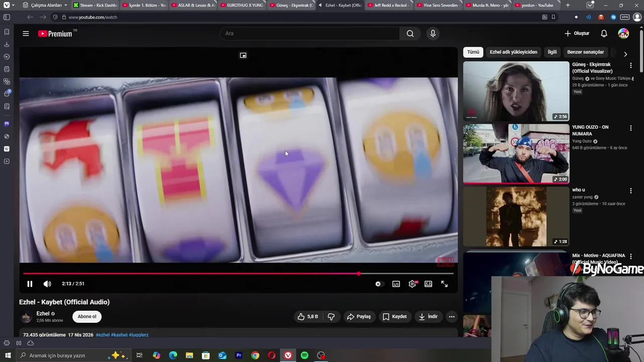Focus the Ara search field

click(309, 34)
